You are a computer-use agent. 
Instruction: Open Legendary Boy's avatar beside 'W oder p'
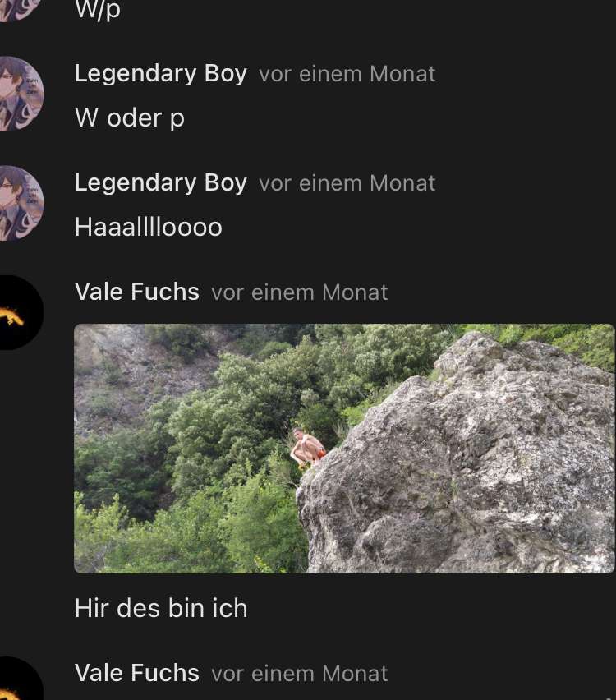21,94
